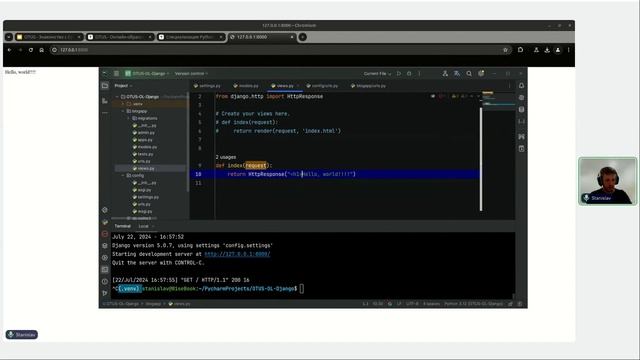The image size is (640, 360).
Task: Switch to first OTUS browser tab
Action: tap(49, 37)
